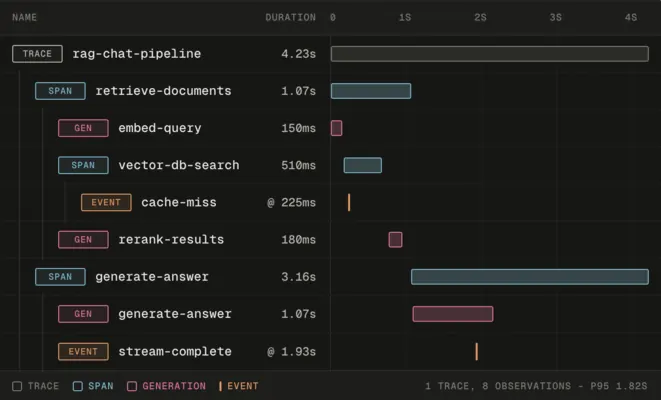Image resolution: width=661 pixels, height=400 pixels.
Task: Click the TRACE badge for rag-chat-pipeline
Action: pos(38,54)
